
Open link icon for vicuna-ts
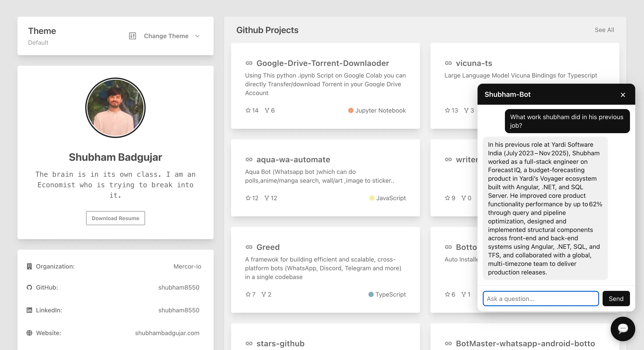[x=448, y=63]
